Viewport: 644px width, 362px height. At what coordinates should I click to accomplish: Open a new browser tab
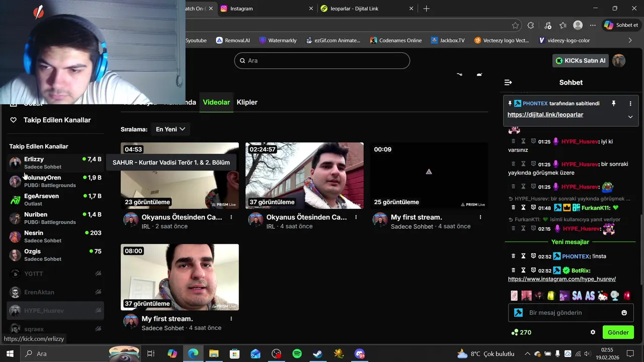point(426,9)
